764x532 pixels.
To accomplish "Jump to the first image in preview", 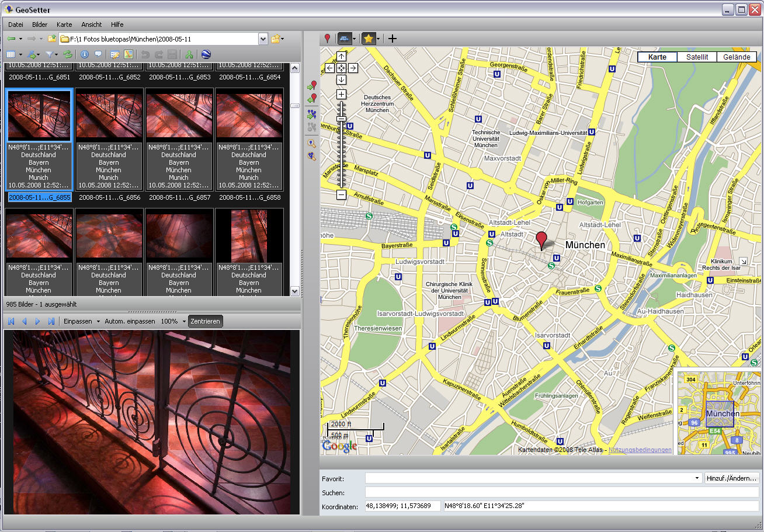I will (11, 321).
